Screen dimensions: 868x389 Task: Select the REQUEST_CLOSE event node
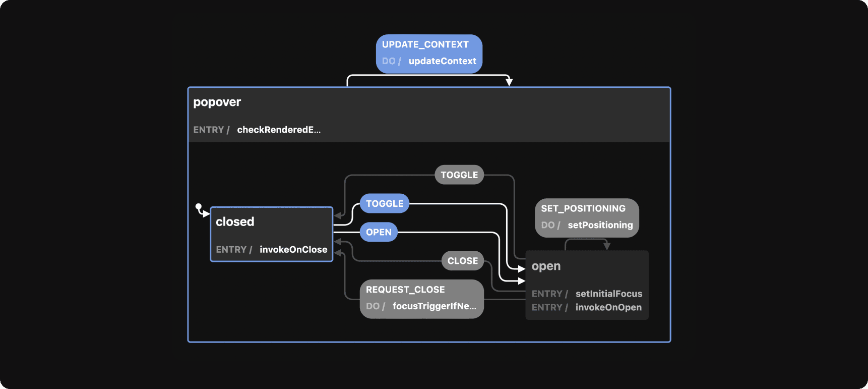point(422,299)
